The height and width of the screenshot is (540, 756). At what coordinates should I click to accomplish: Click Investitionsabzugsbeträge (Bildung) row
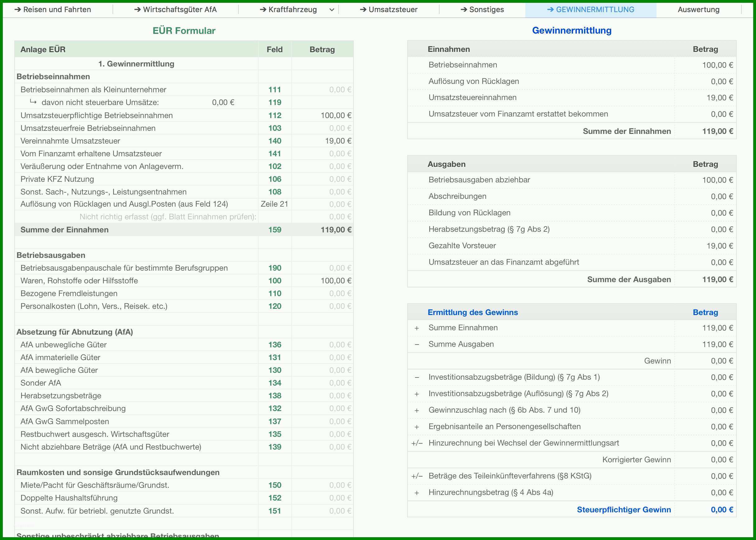click(572, 377)
